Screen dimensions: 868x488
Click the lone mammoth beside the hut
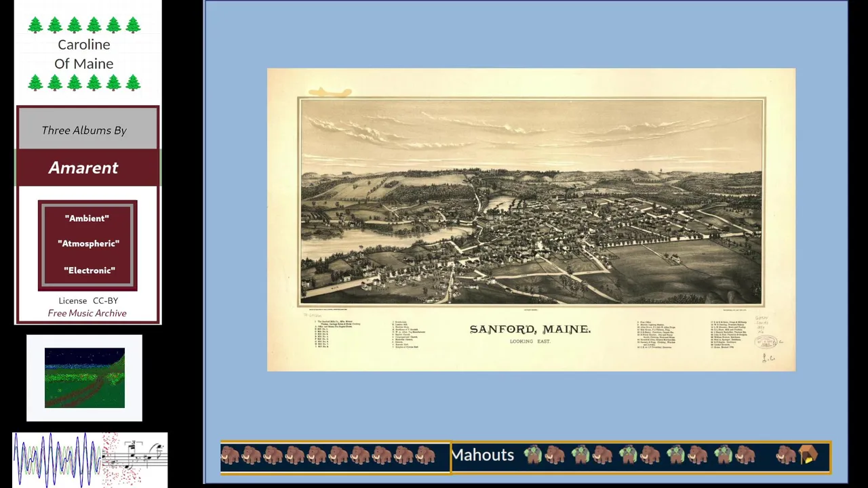pos(786,455)
